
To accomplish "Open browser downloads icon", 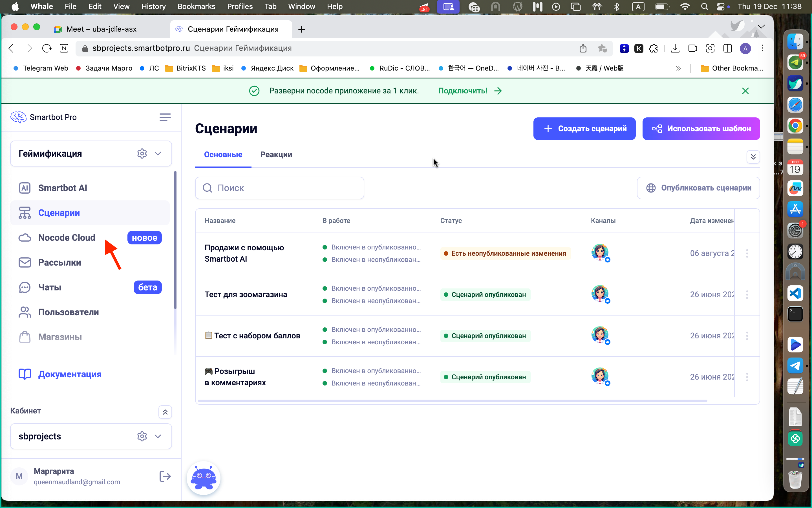I will 675,48.
